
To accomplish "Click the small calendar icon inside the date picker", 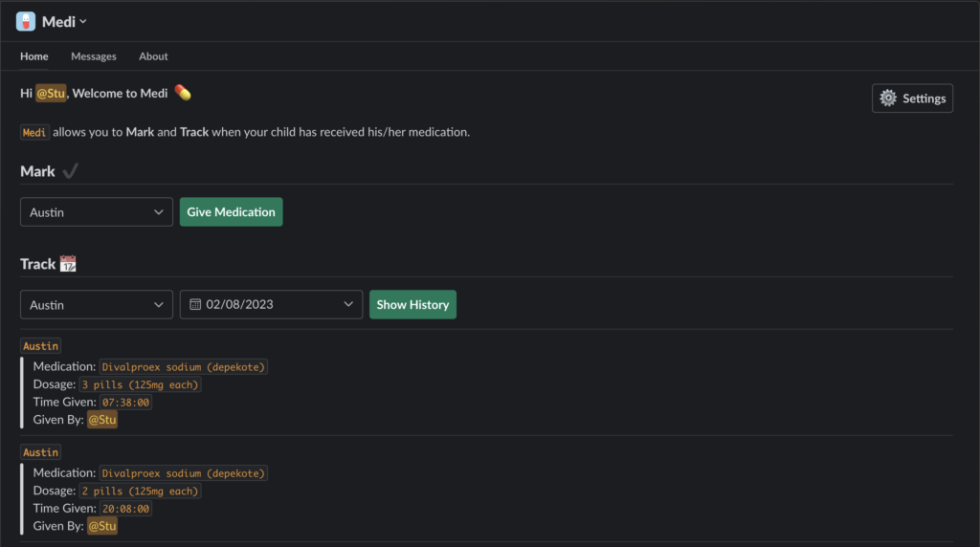I will [195, 305].
